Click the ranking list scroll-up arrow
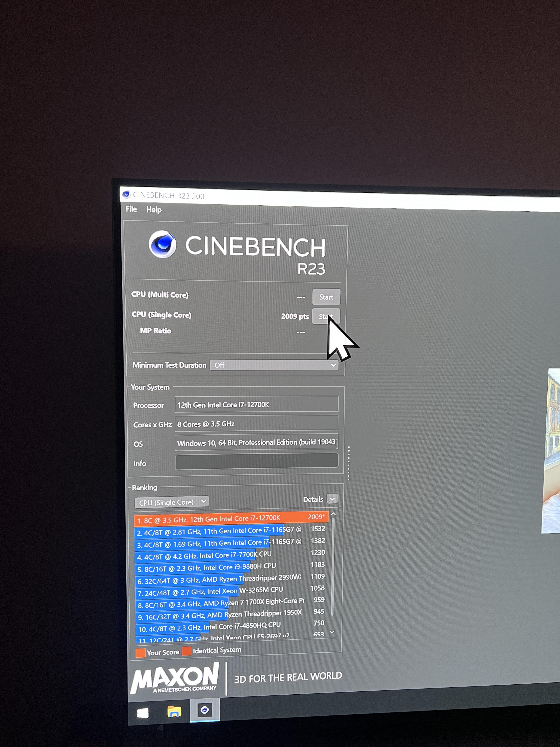 coord(333,514)
